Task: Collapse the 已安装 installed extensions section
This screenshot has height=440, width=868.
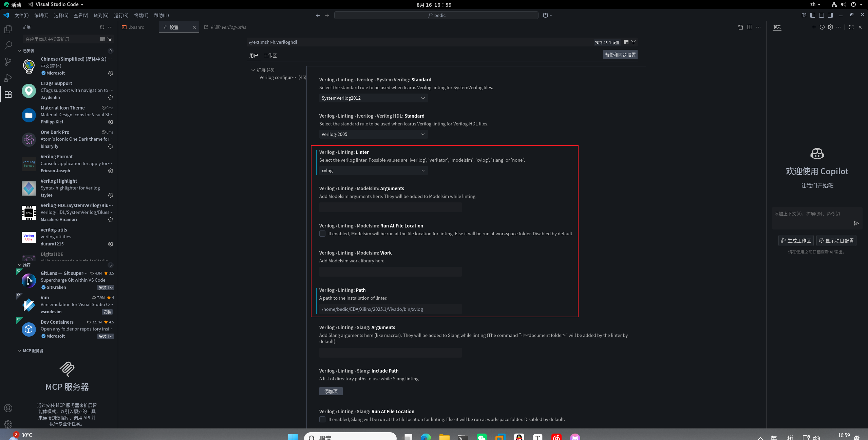Action: (x=20, y=51)
